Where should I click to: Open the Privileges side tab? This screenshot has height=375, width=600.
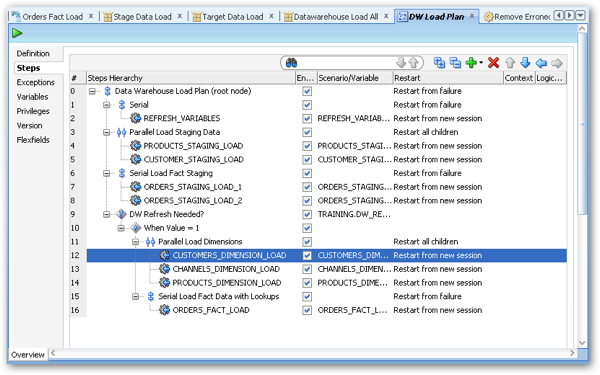(33, 111)
